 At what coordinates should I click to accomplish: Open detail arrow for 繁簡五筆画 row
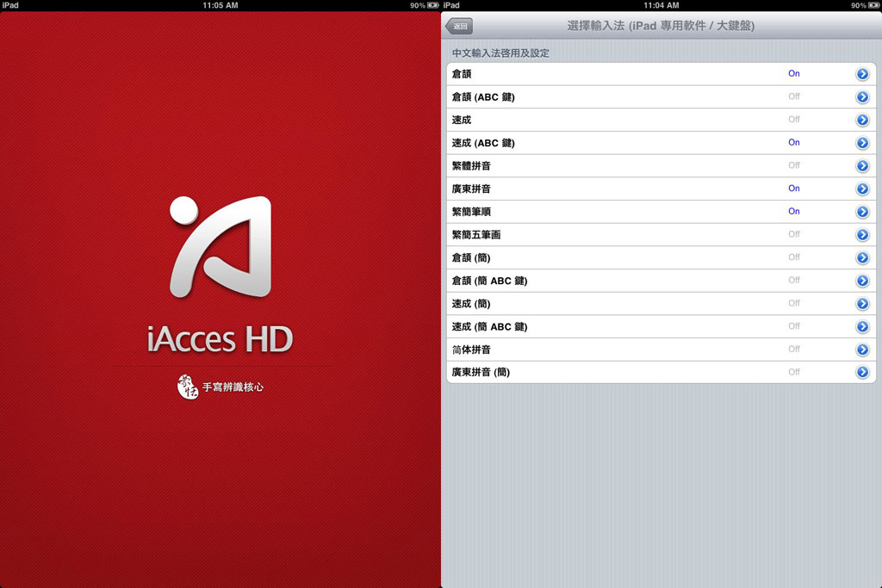(x=862, y=235)
